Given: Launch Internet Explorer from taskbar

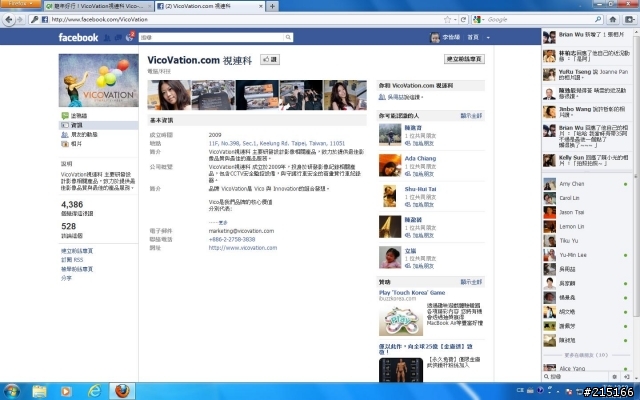Looking at the screenshot, I should point(94,391).
